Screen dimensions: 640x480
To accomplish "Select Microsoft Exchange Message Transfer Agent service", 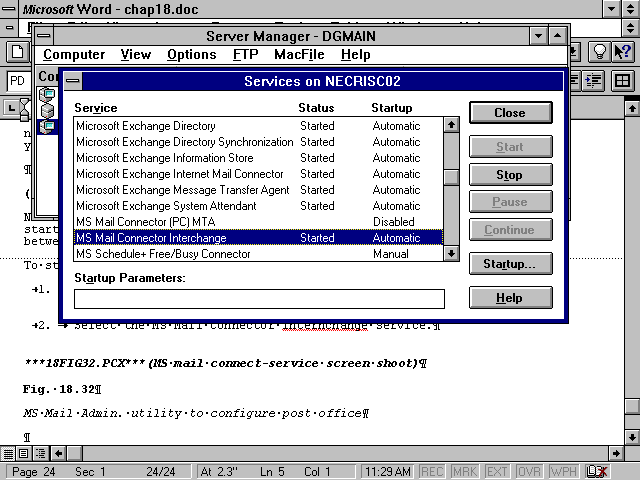I will click(258, 189).
